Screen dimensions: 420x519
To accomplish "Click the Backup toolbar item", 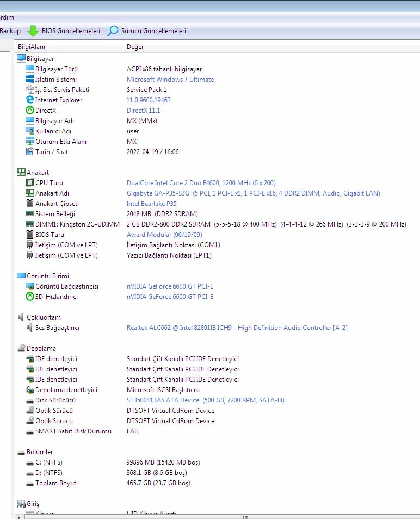I will click(10, 31).
